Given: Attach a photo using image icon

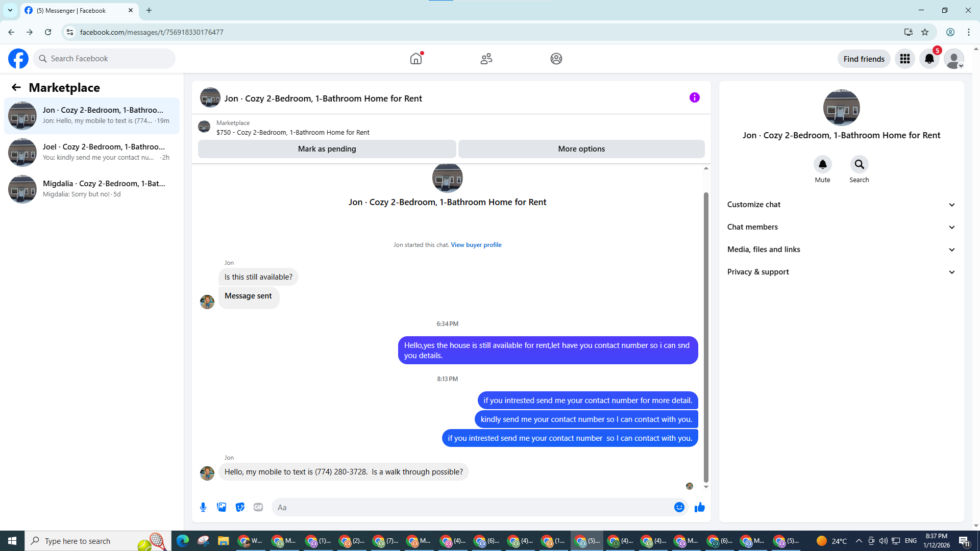Looking at the screenshot, I should 222,507.
